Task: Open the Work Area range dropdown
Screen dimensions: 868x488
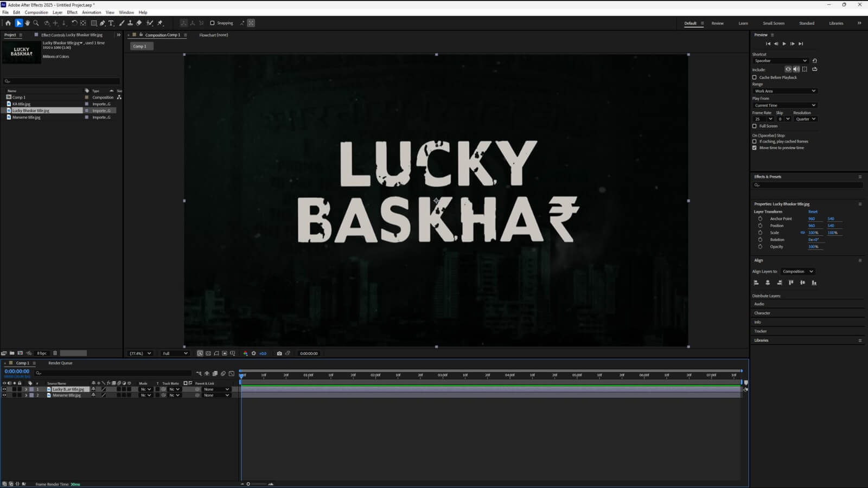Action: pyautogui.click(x=784, y=91)
